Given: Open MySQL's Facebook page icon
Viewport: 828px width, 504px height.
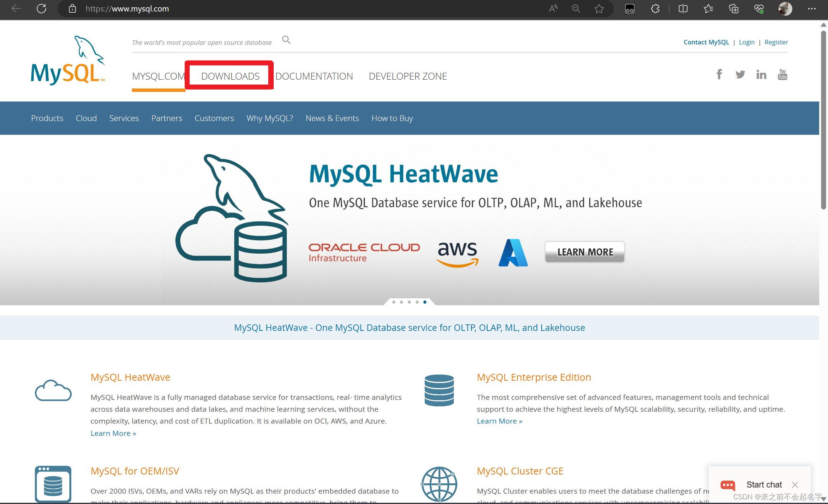Looking at the screenshot, I should pos(719,74).
